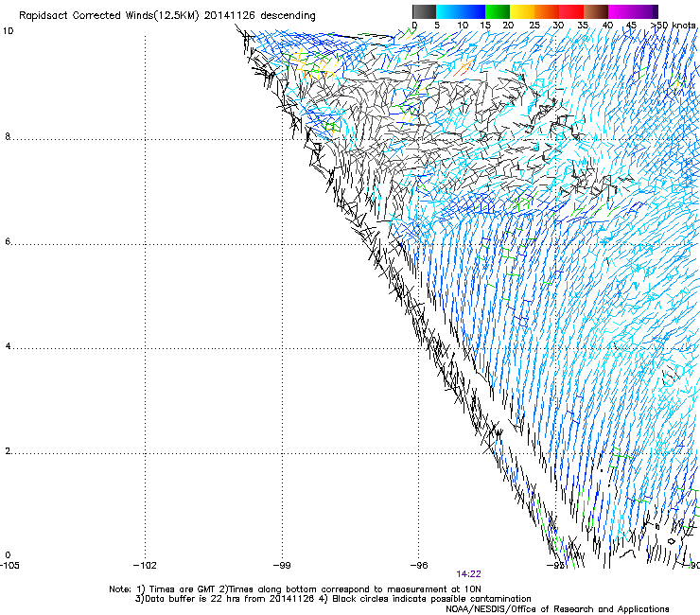700x615 pixels.
Task: Click the latitude 6 axis label
Action: pos(8,241)
